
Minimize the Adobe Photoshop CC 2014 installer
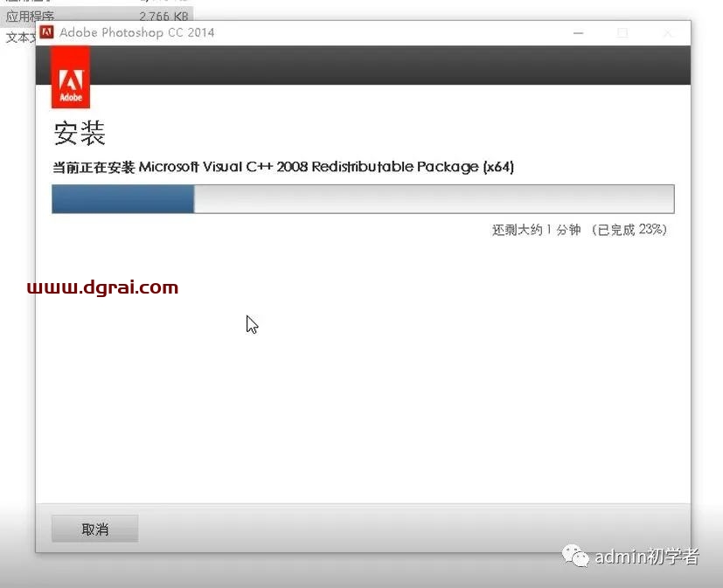coord(578,33)
